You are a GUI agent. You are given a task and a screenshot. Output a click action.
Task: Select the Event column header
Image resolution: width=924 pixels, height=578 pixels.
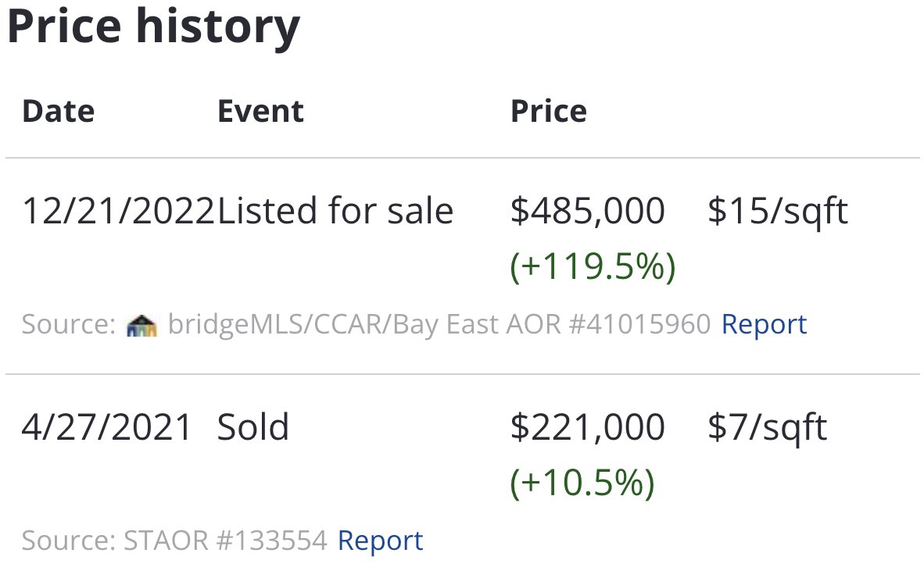260,111
